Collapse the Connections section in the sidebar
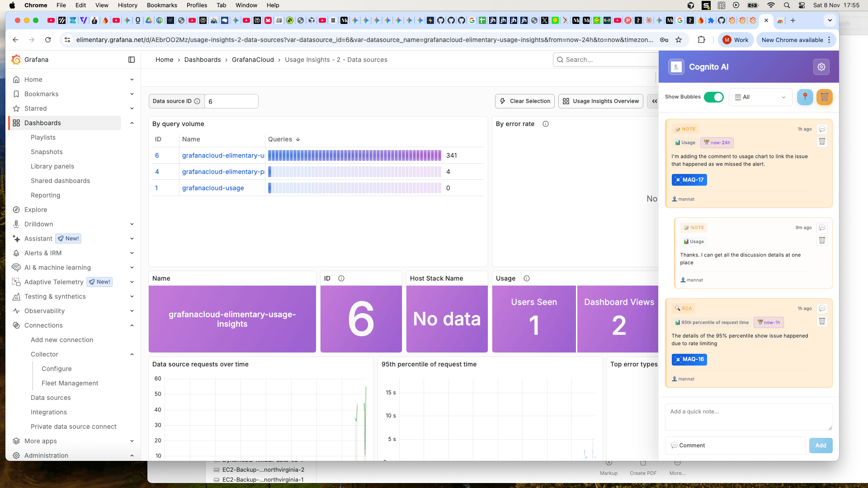This screenshot has width=868, height=488. (x=132, y=325)
